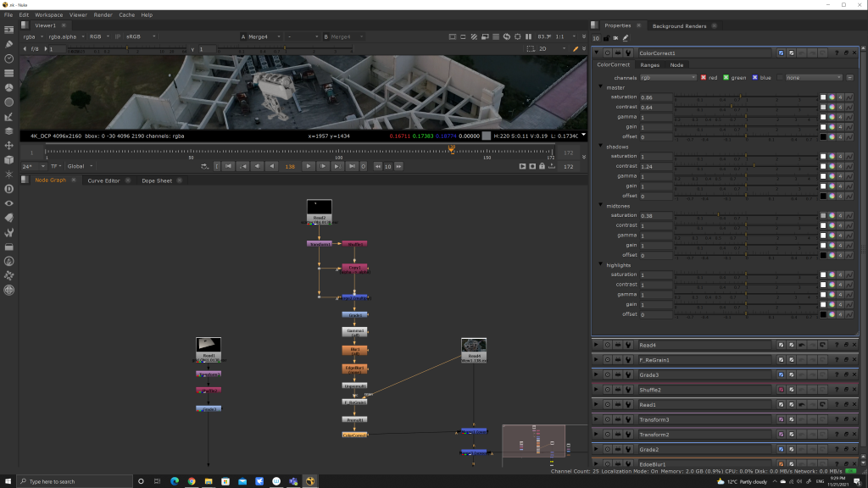Open the rgb channels dropdown
This screenshot has width=868, height=488.
click(668, 77)
